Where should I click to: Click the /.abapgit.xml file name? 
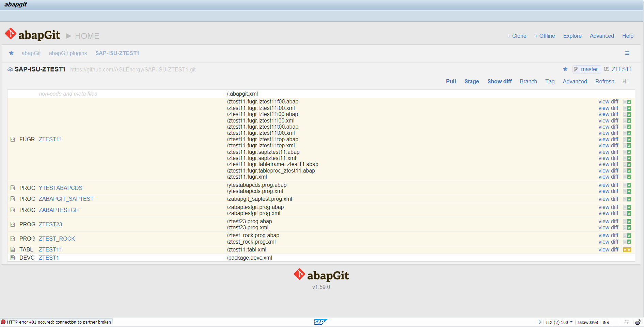point(242,94)
